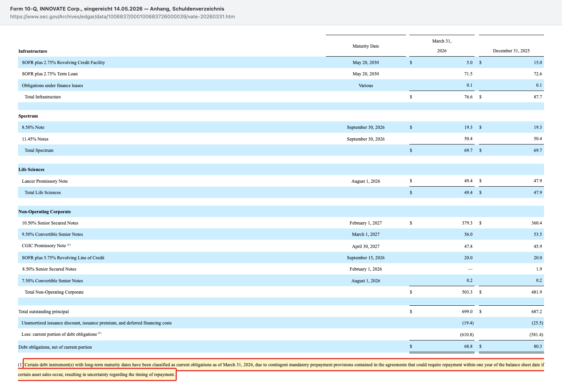The image size is (562, 392).
Task: Select the Total outstanding principal value 699.0
Action: pyautogui.click(x=467, y=312)
